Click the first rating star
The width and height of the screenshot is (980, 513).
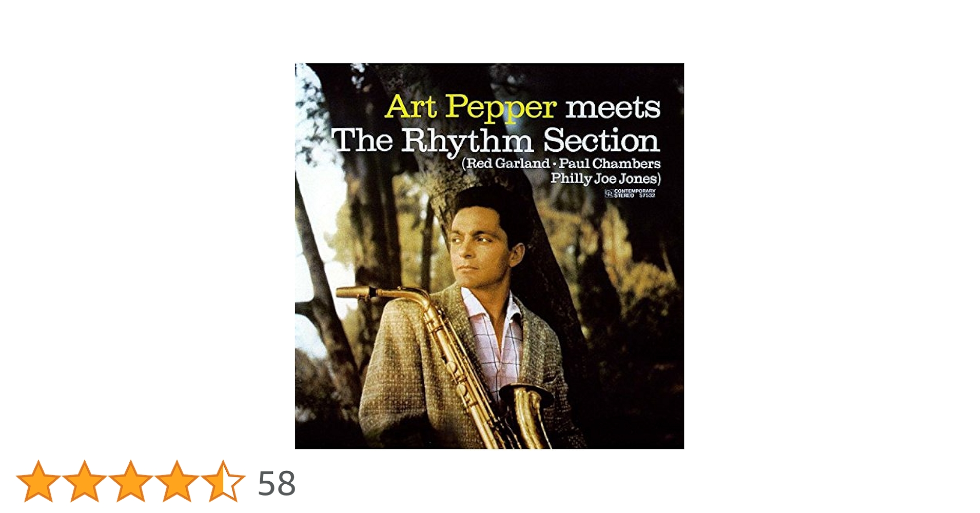point(38,481)
